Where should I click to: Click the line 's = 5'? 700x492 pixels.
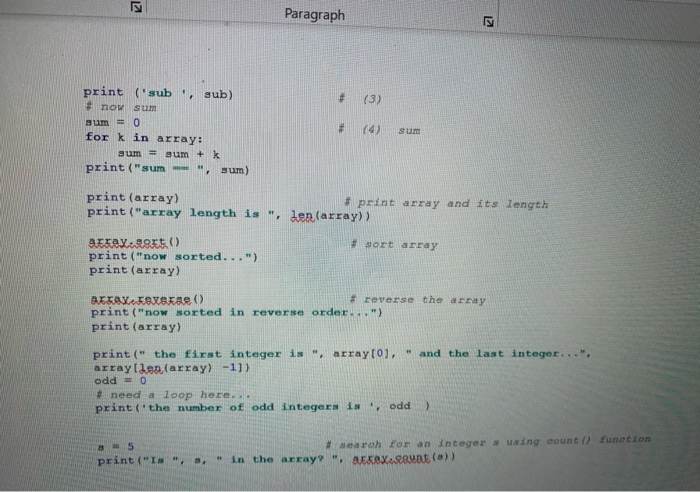[116, 446]
